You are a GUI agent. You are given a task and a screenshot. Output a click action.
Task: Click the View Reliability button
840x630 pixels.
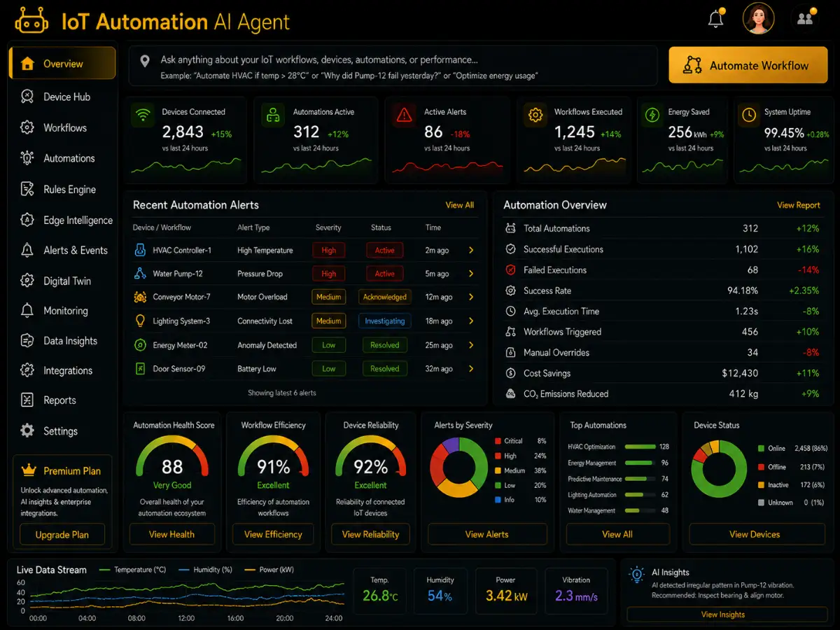(x=370, y=534)
